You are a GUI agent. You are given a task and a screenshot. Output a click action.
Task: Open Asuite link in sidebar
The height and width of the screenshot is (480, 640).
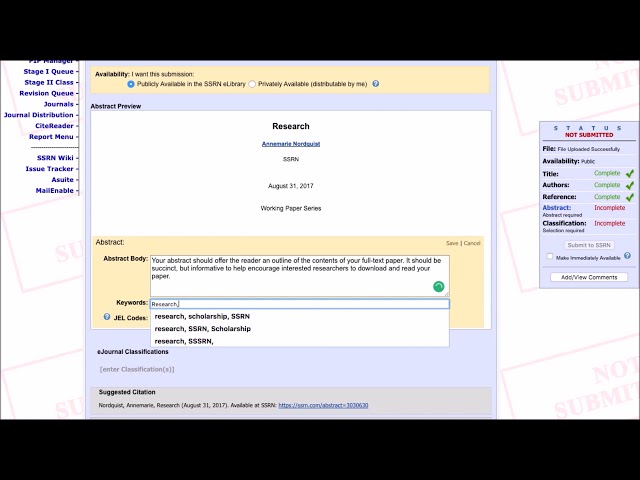coord(62,180)
